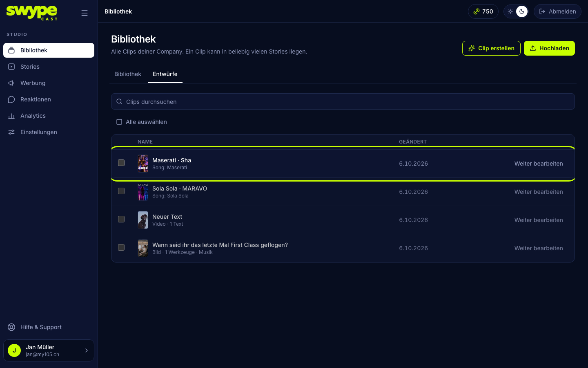The image size is (588, 368).
Task: Focus the Clips durchsuchen search field
Action: (343, 101)
